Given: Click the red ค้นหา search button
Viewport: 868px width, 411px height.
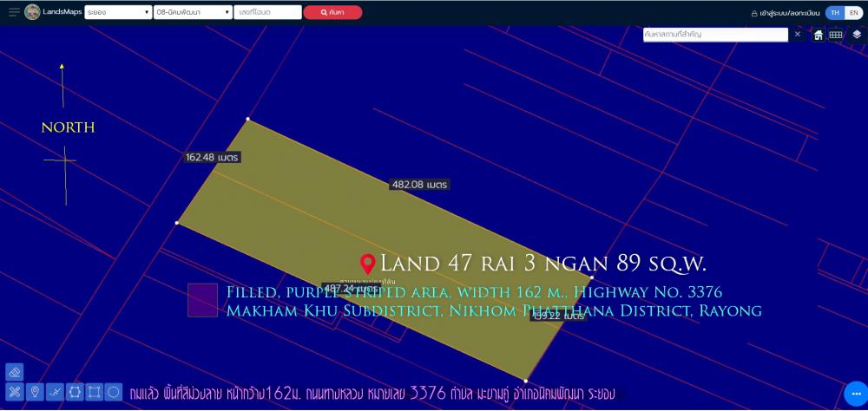Looking at the screenshot, I should click(x=332, y=13).
